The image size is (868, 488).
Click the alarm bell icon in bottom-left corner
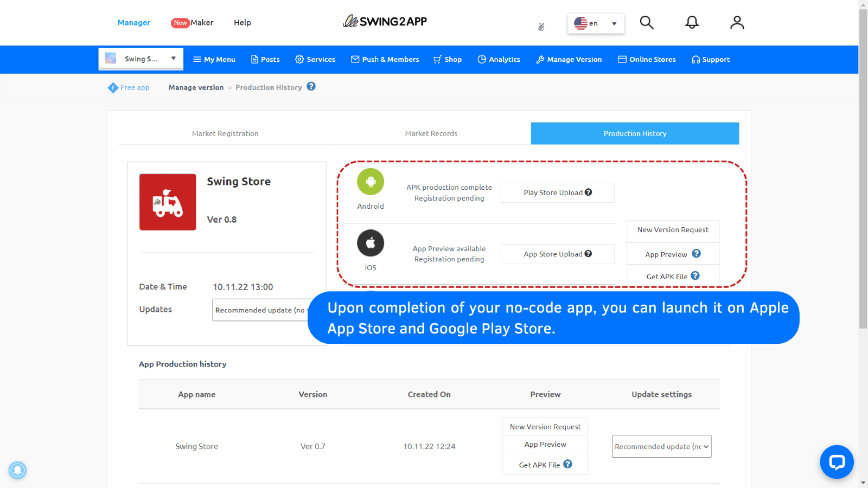click(x=18, y=471)
